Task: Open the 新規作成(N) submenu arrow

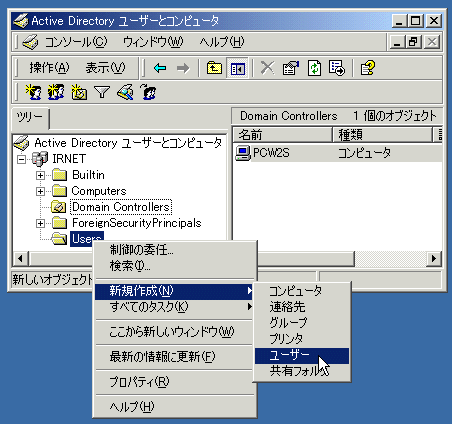Action: [x=250, y=291]
